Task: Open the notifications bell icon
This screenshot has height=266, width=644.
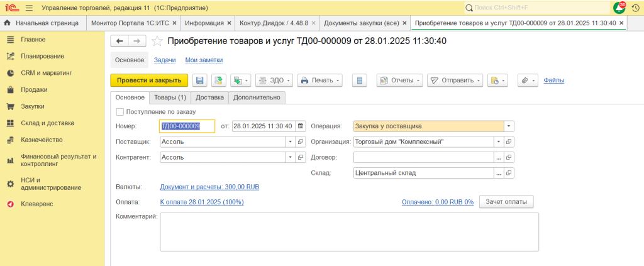Action: (619, 8)
